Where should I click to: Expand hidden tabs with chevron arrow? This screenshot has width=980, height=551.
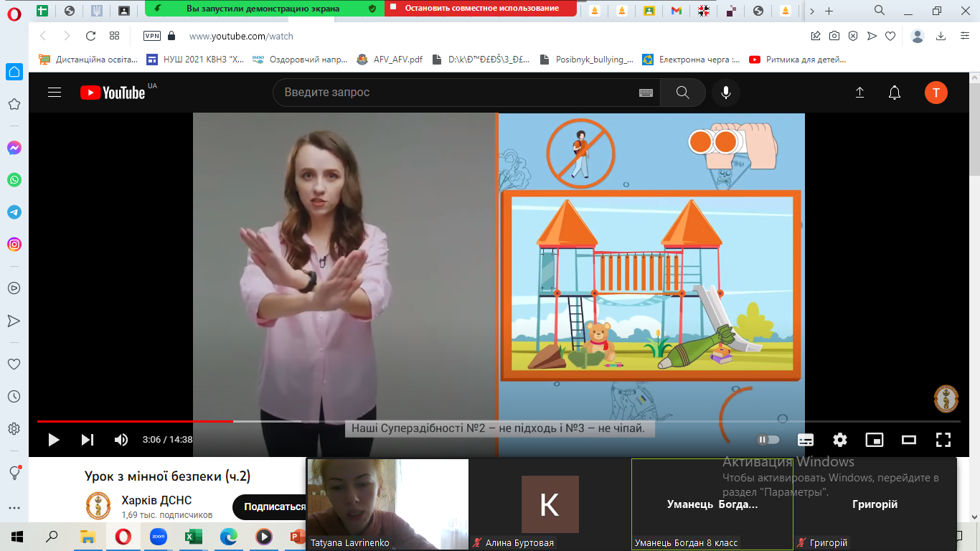(811, 11)
